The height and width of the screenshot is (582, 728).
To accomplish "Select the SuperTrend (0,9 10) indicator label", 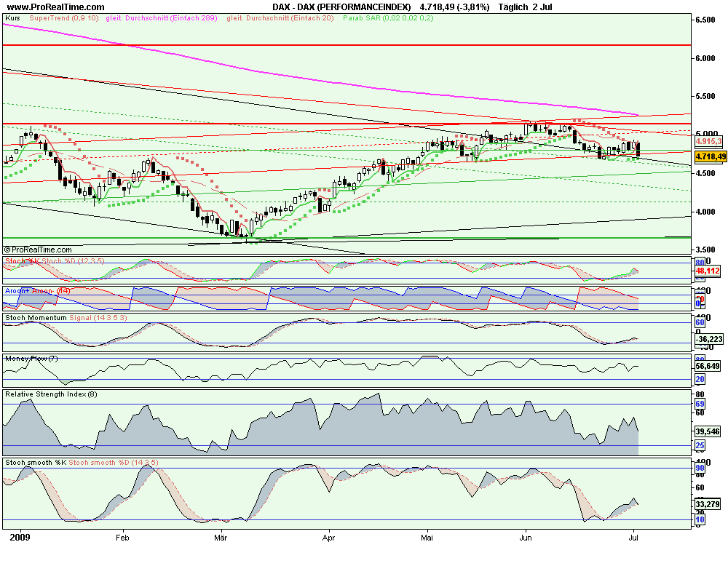I will point(63,20).
